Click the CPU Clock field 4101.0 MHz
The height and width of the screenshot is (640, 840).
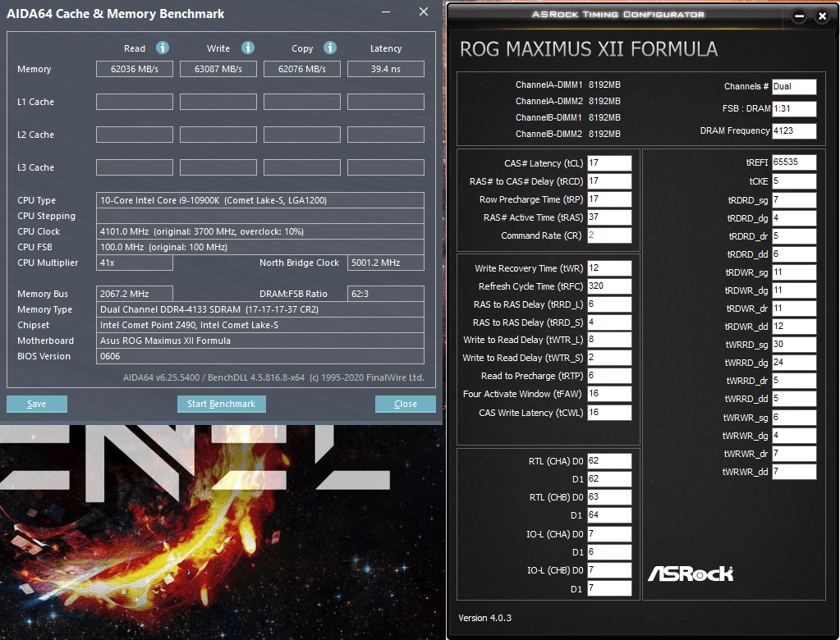click(259, 231)
